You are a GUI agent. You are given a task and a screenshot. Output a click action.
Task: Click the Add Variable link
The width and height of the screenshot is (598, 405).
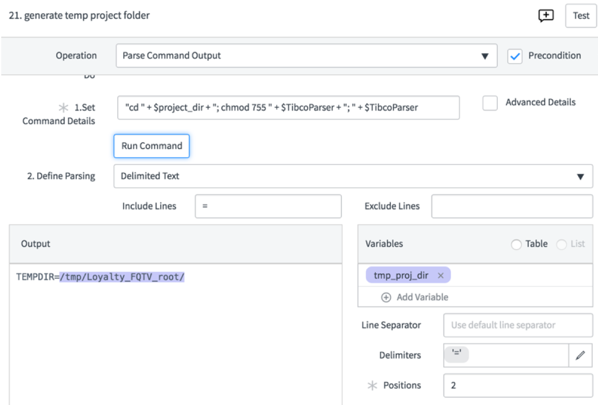coord(422,297)
